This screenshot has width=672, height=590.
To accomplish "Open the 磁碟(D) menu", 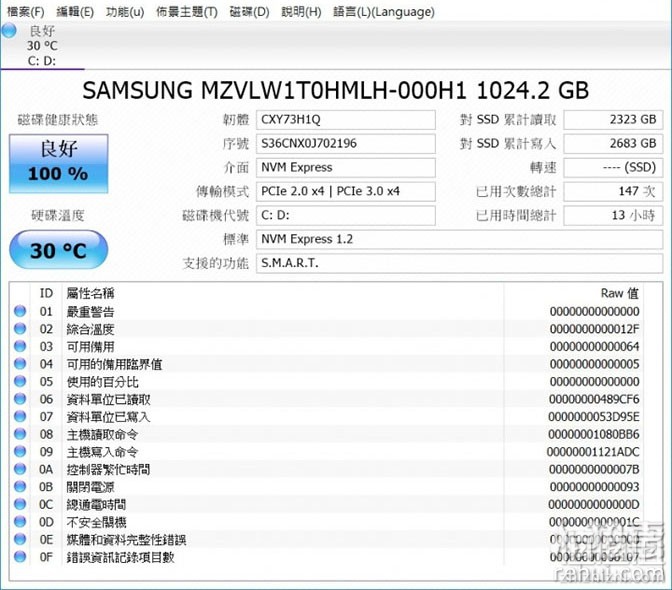I will [x=249, y=12].
